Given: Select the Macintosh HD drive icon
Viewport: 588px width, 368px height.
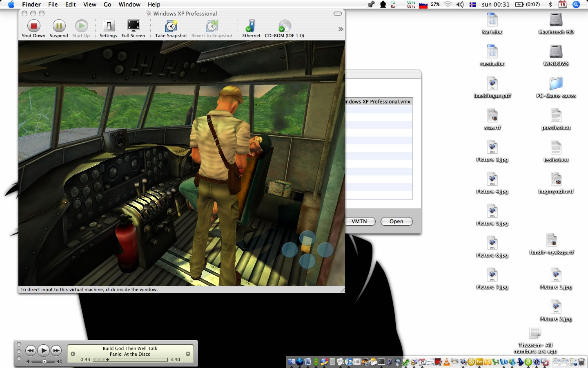Looking at the screenshot, I should click(556, 23).
